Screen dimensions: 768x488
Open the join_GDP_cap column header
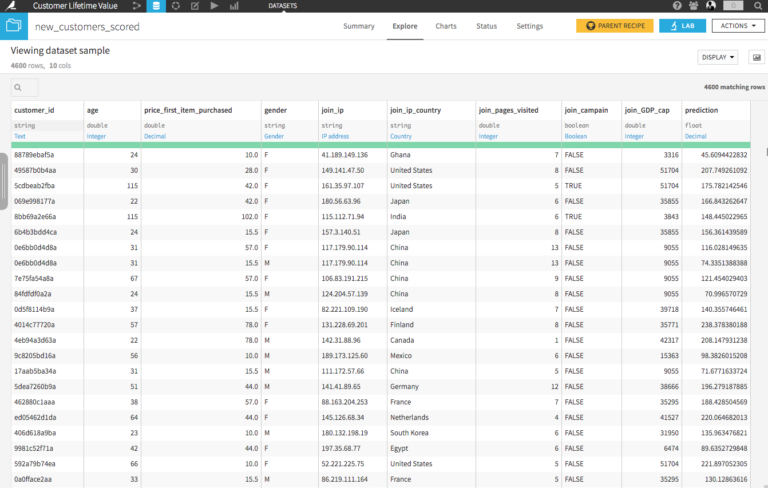(x=647, y=110)
